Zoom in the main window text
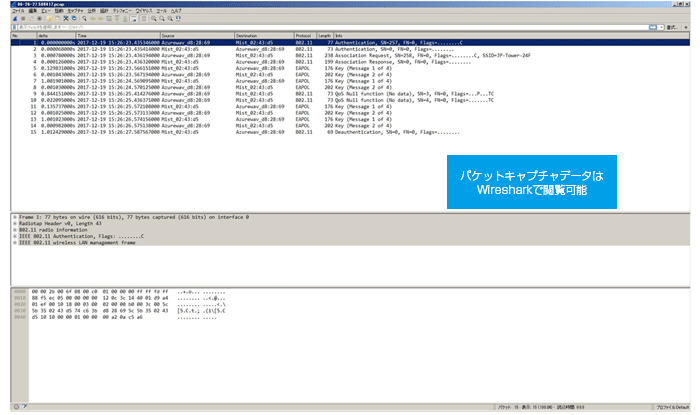This screenshot has width=700, height=415. 154,19
